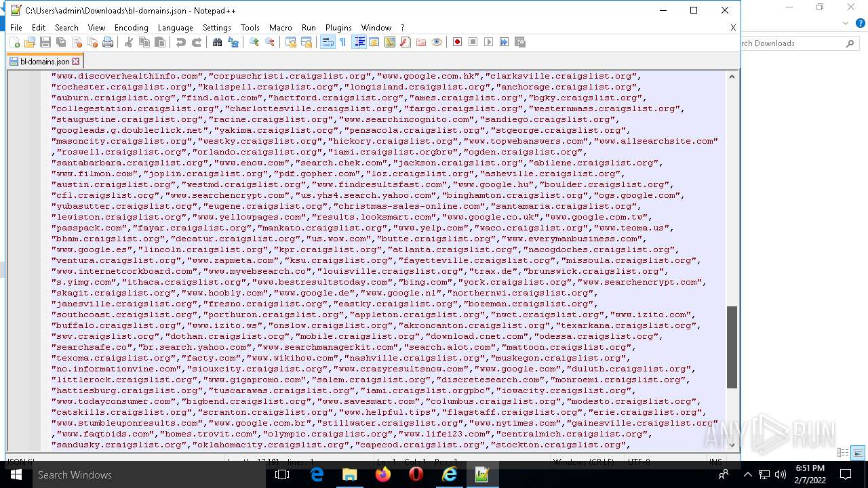The width and height of the screenshot is (868, 488).
Task: Click the Paste toolbar icon
Action: pos(160,42)
